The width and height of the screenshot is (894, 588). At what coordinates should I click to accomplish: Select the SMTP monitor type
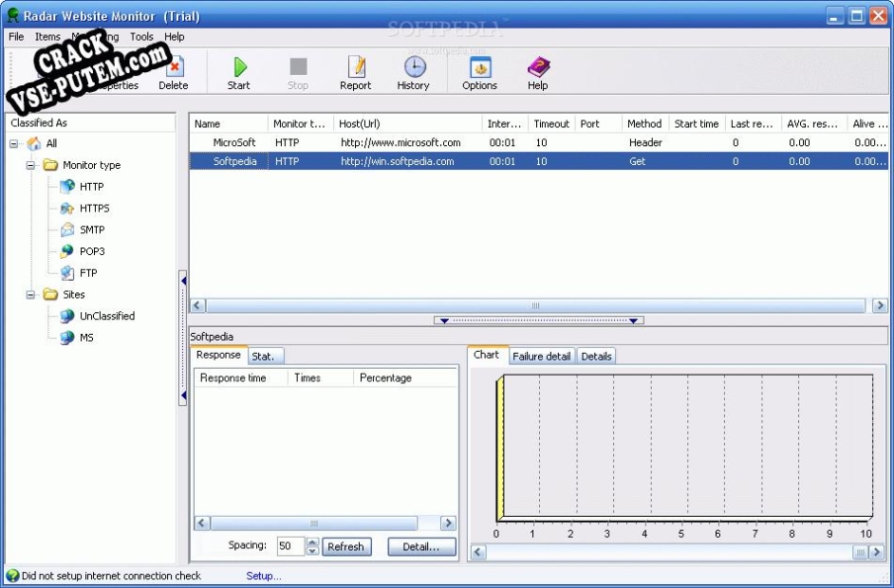tap(83, 229)
